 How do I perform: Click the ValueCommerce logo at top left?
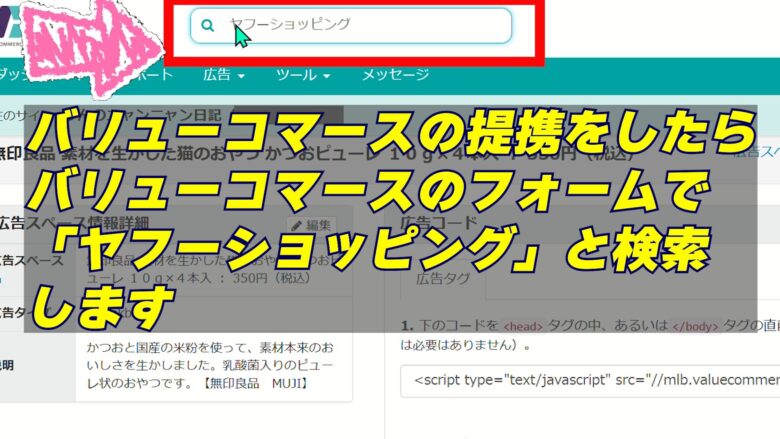point(12,25)
